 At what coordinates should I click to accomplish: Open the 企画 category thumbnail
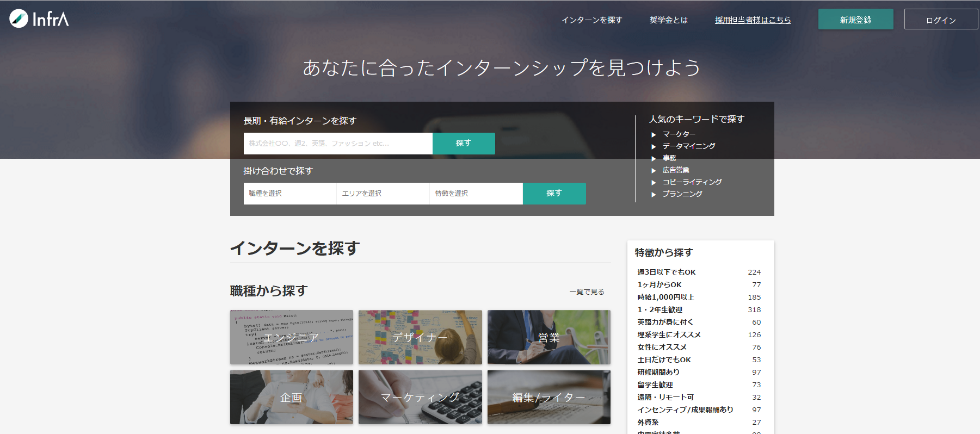pos(292,397)
